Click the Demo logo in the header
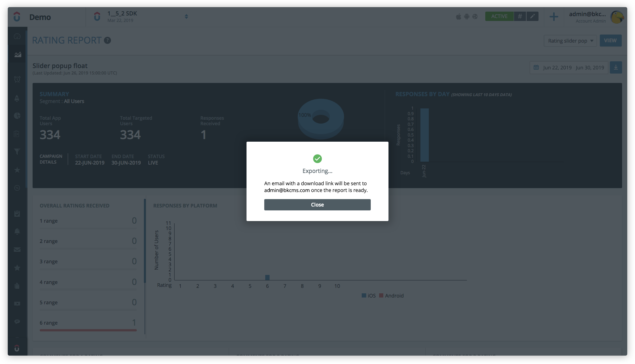 (17, 17)
